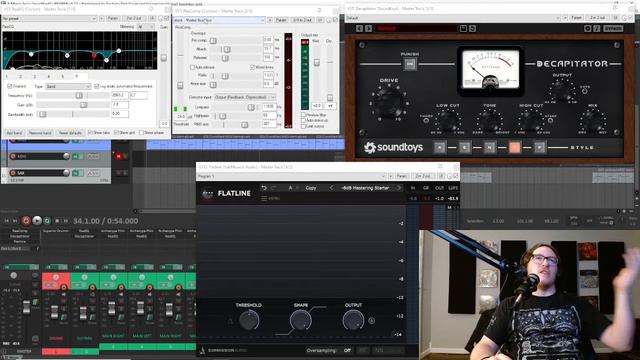Select style P on Decapitator
Screen dimensions: 640x360
pyautogui.click(x=539, y=147)
